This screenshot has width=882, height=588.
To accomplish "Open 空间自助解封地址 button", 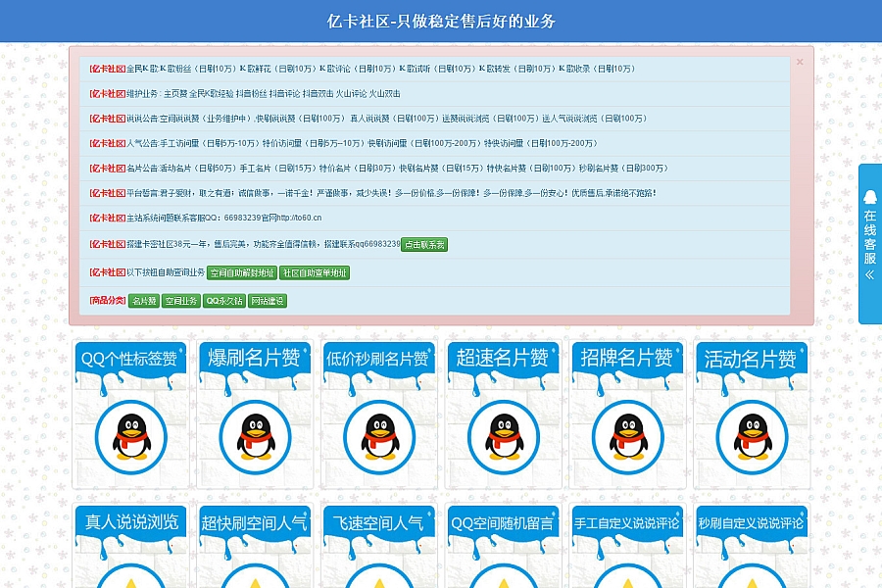I will (x=242, y=272).
